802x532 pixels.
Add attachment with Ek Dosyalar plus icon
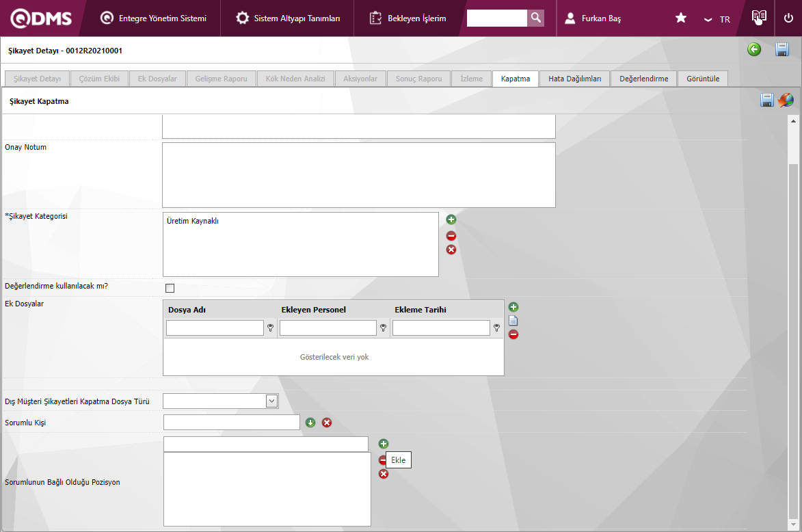click(513, 307)
